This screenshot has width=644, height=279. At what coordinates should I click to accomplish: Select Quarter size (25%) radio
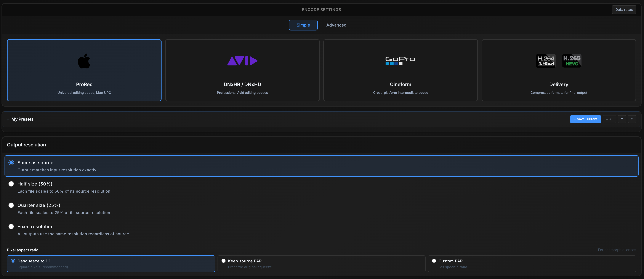pos(11,205)
